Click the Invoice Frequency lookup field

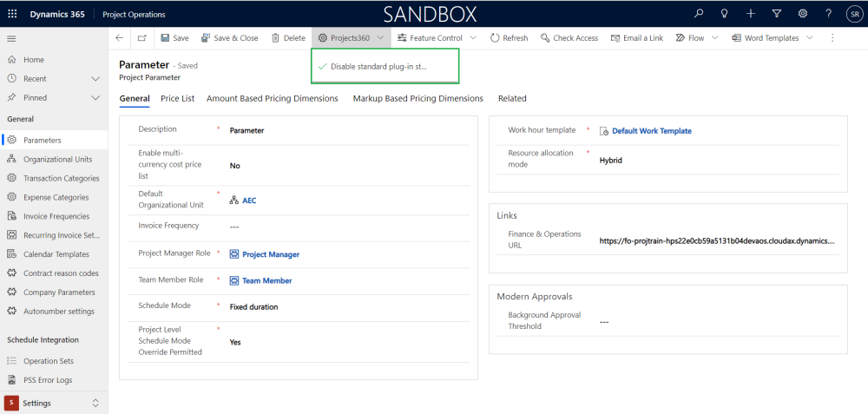tap(349, 227)
